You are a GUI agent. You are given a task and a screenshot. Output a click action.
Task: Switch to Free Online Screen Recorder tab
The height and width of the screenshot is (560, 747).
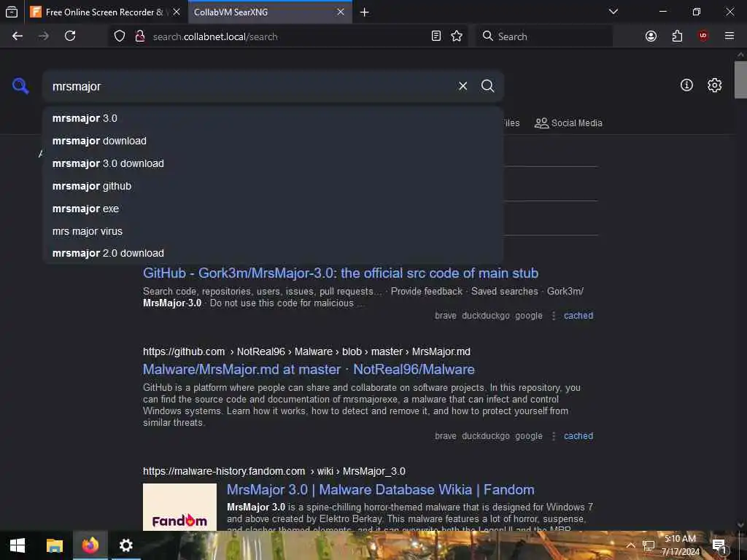coord(98,12)
